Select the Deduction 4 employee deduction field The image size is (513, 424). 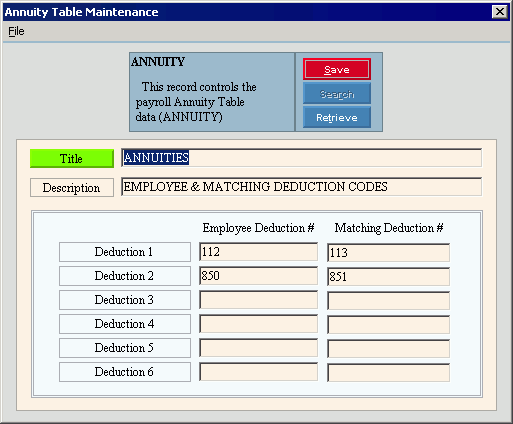click(x=258, y=324)
